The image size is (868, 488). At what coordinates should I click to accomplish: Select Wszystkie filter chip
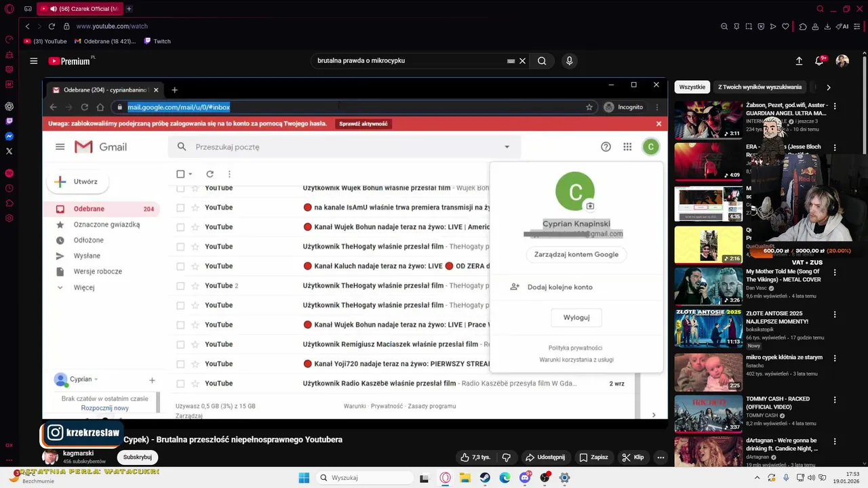692,87
